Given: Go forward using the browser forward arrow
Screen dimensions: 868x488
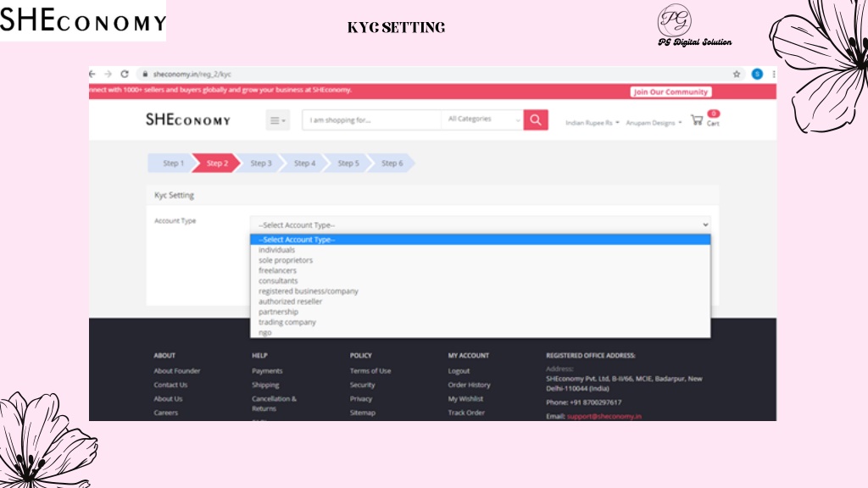Looking at the screenshot, I should coord(108,75).
